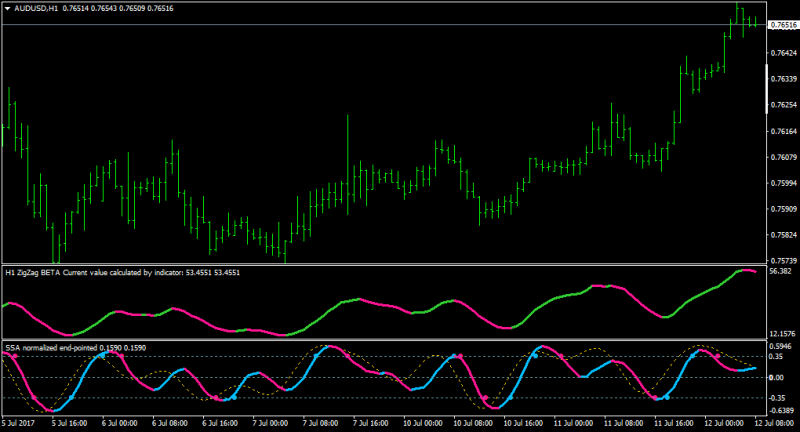Click the 0.76424 price axis label
The image size is (800, 432).
(x=783, y=53)
